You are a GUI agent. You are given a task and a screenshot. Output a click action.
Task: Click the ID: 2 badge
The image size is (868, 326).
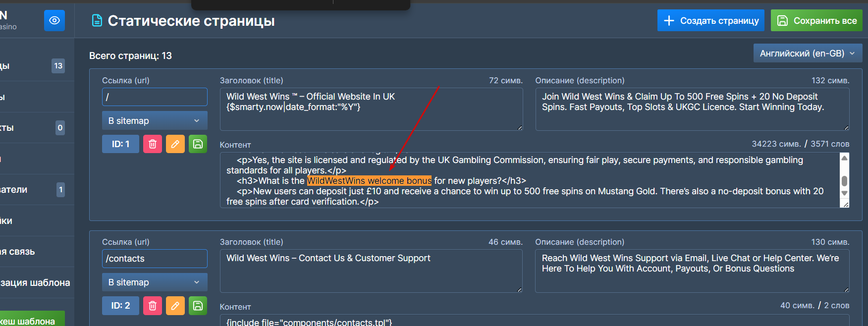tap(120, 306)
